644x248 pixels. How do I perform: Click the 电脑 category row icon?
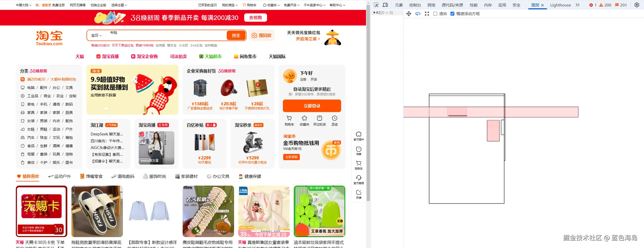coord(23,88)
